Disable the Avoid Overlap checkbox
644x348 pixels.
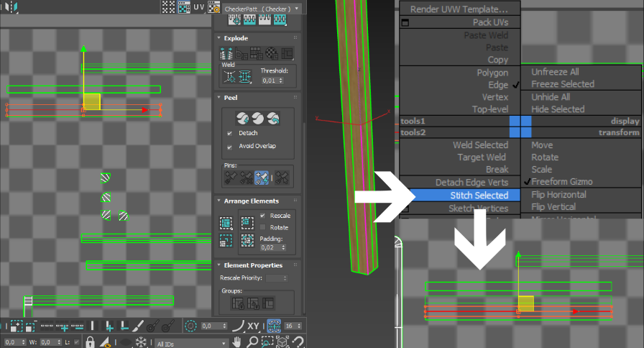(229, 147)
